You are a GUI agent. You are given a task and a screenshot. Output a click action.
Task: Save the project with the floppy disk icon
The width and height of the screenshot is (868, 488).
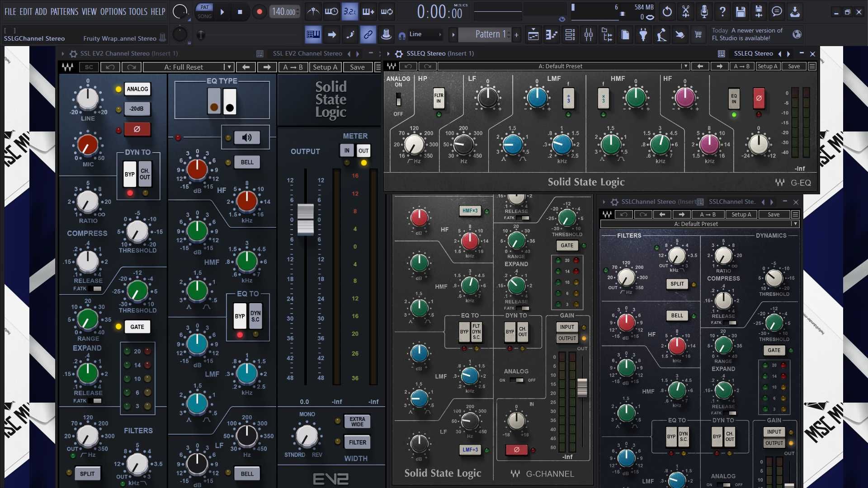741,12
